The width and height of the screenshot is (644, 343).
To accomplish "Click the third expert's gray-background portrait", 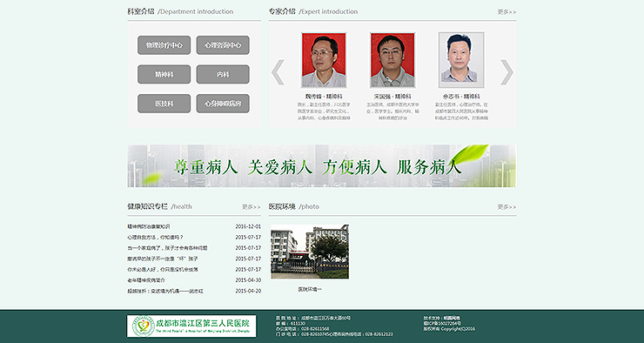I will click(x=461, y=60).
